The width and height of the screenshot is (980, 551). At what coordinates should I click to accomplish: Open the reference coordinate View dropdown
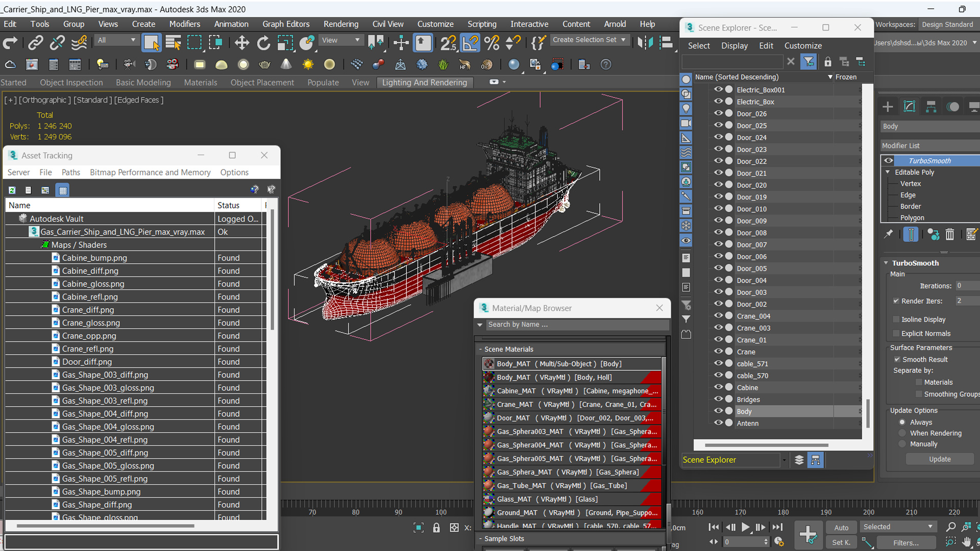tap(340, 40)
